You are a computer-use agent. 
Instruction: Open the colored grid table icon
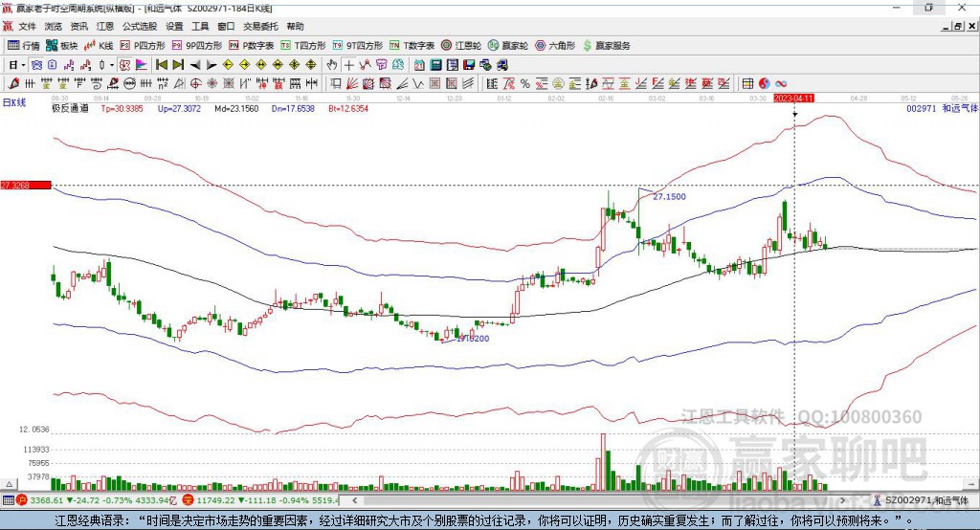pos(747,84)
